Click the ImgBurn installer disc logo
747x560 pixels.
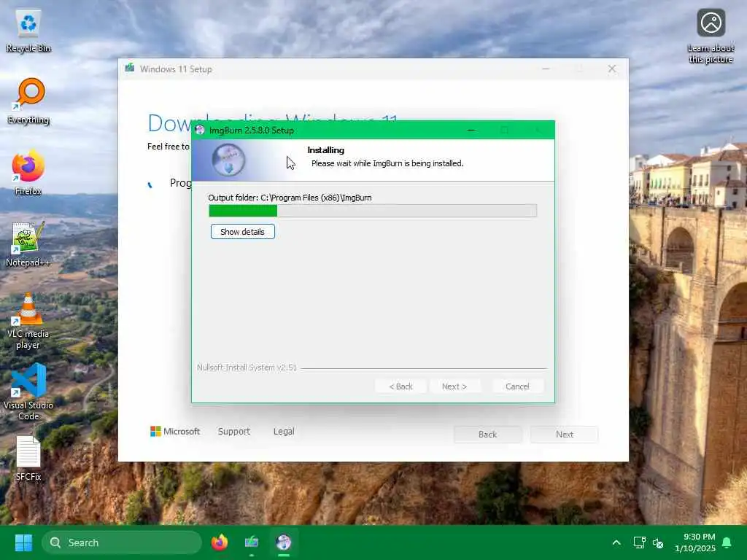pos(228,160)
